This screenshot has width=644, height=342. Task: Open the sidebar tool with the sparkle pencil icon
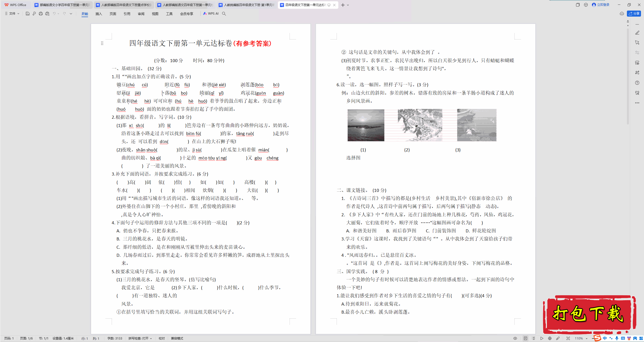pos(637,73)
